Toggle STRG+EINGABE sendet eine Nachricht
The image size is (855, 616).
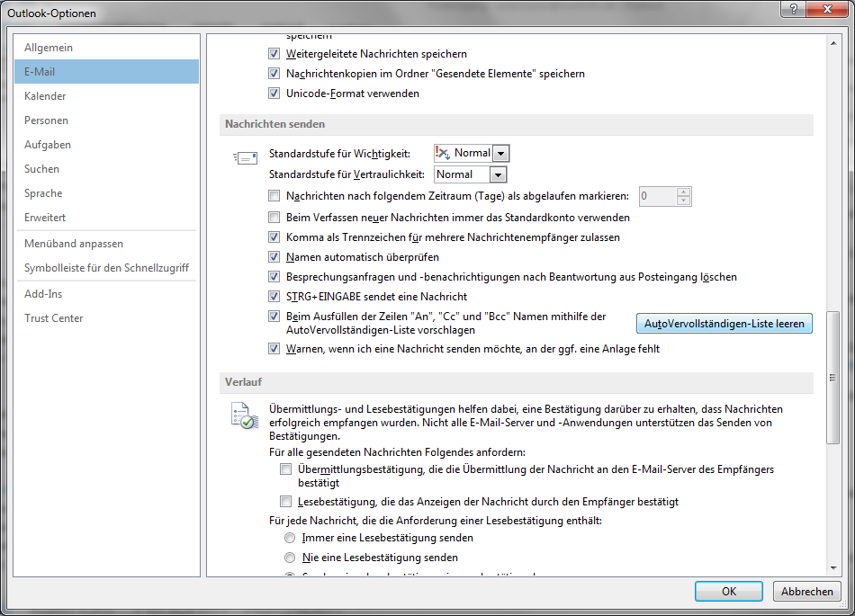tap(274, 296)
